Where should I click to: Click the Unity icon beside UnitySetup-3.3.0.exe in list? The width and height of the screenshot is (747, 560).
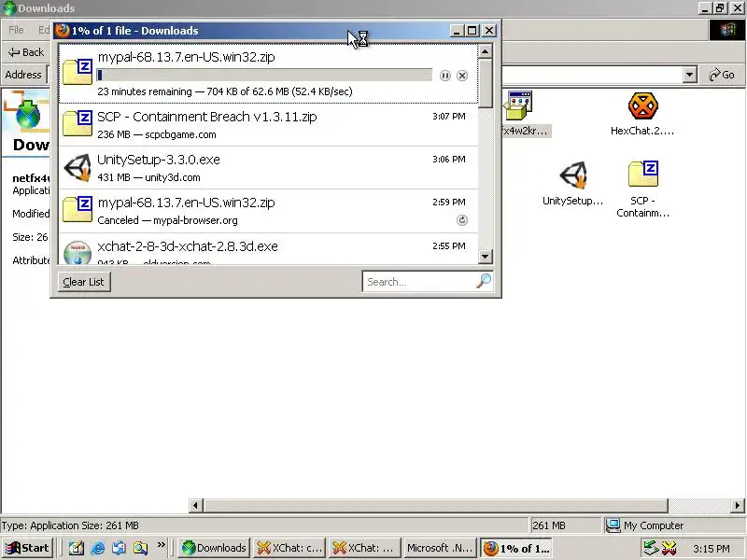(x=78, y=168)
